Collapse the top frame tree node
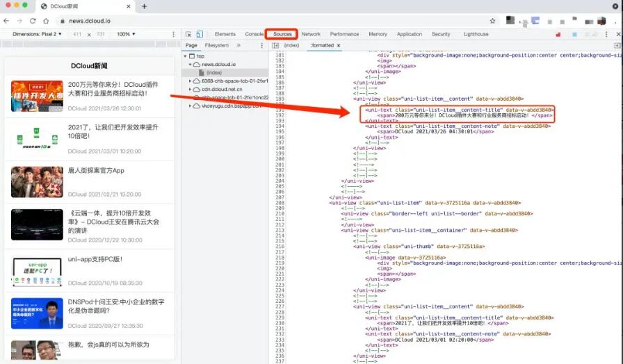The image size is (623, 364). (185, 56)
